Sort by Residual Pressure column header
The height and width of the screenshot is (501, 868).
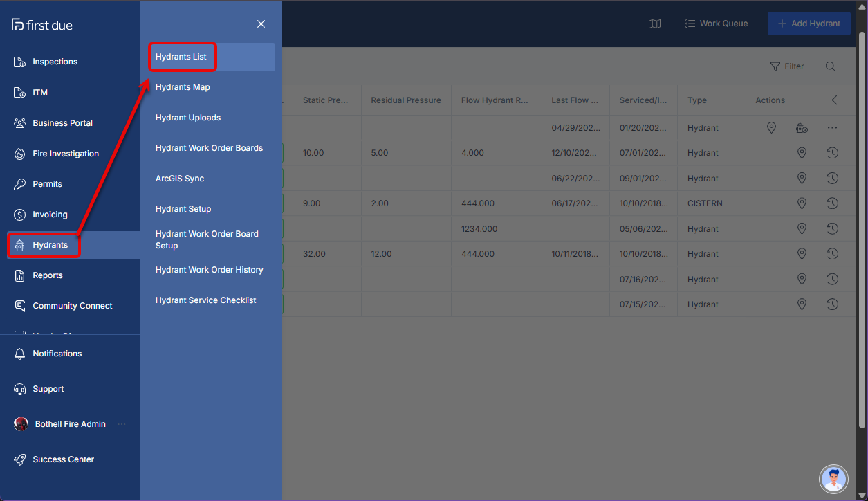(406, 100)
